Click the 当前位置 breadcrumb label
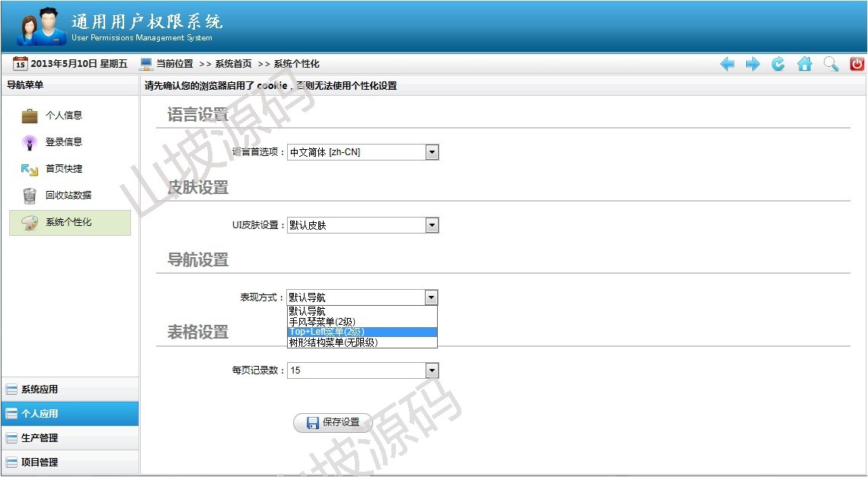868x477 pixels. [x=174, y=64]
